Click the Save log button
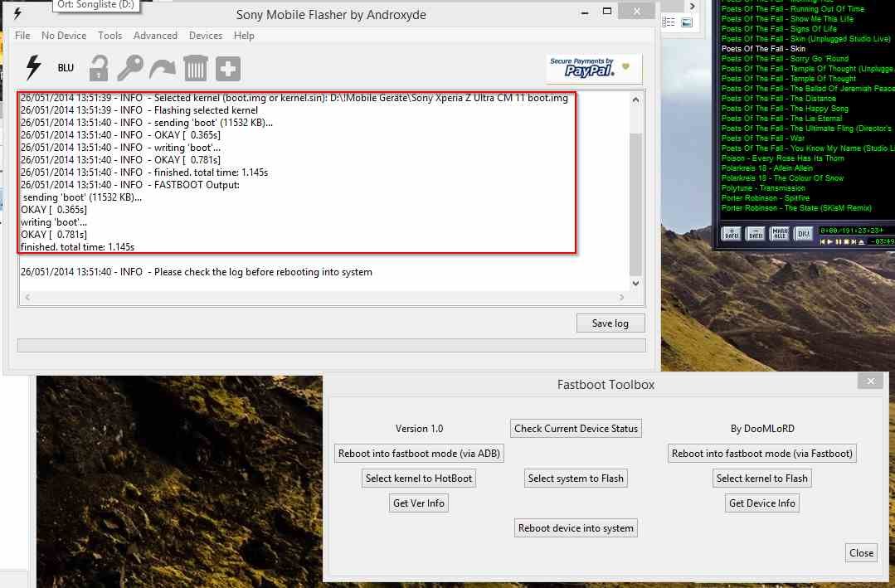This screenshot has width=895, height=588. click(x=610, y=323)
